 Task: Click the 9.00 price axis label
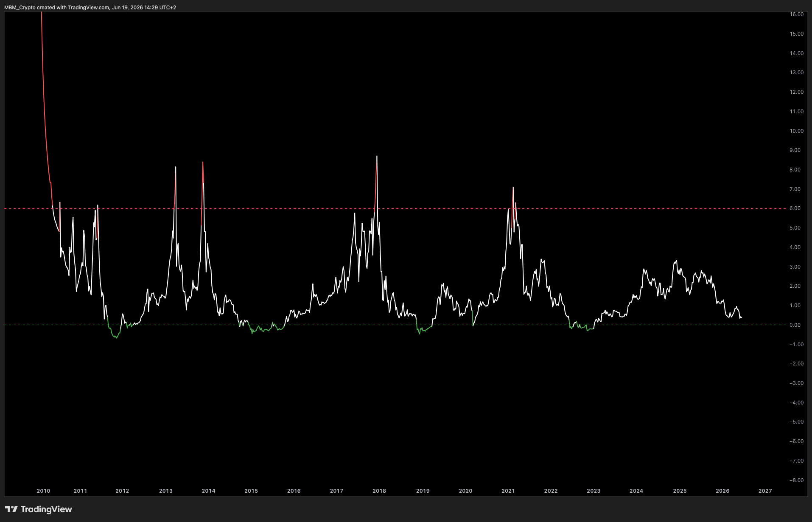[x=795, y=150]
